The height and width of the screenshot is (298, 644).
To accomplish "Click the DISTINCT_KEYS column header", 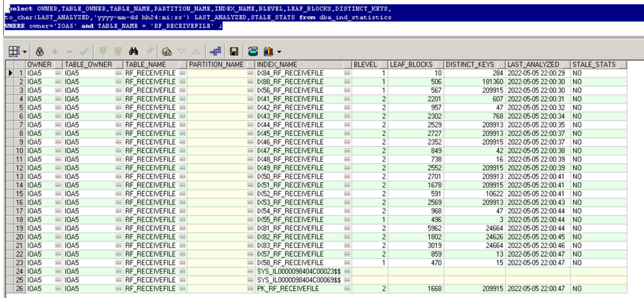I will 470,64.
